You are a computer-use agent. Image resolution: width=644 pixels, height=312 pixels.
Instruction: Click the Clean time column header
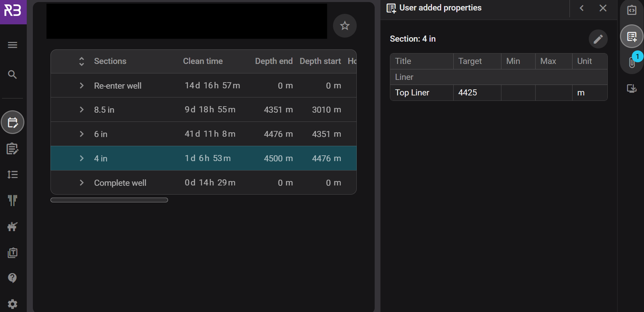pos(203,61)
